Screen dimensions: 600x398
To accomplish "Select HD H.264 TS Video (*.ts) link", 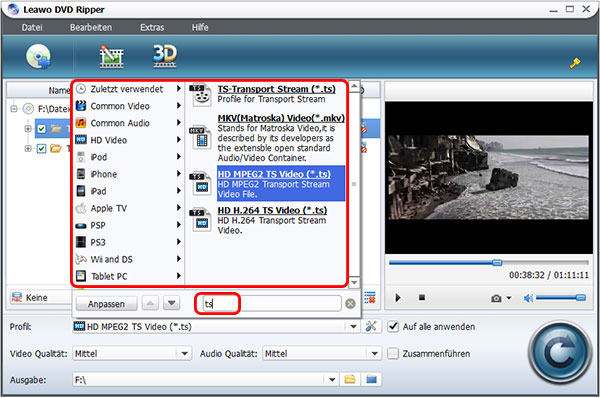I will click(x=272, y=210).
